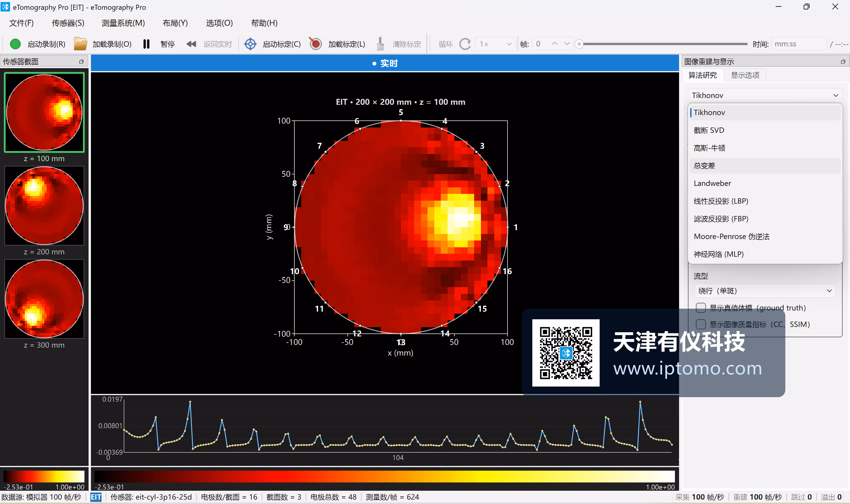The image size is (850, 504).
Task: Click 测量数/帧 = 624 status text
Action: point(392,497)
